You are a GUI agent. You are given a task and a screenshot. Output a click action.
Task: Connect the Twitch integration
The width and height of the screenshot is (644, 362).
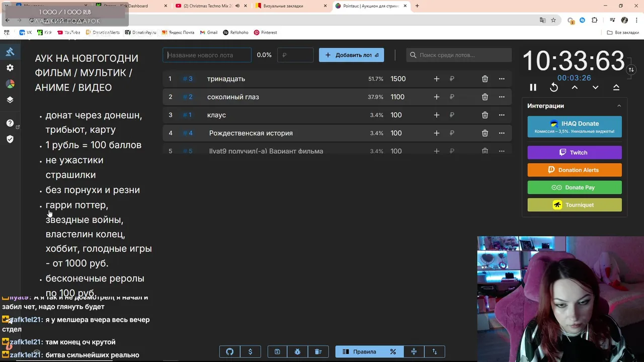click(x=575, y=152)
